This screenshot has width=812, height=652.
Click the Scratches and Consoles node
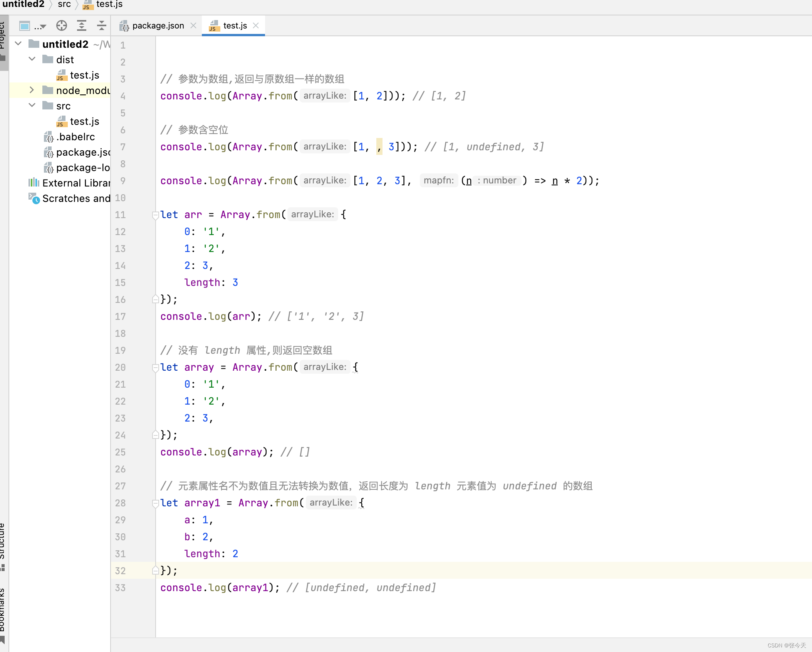(76, 198)
